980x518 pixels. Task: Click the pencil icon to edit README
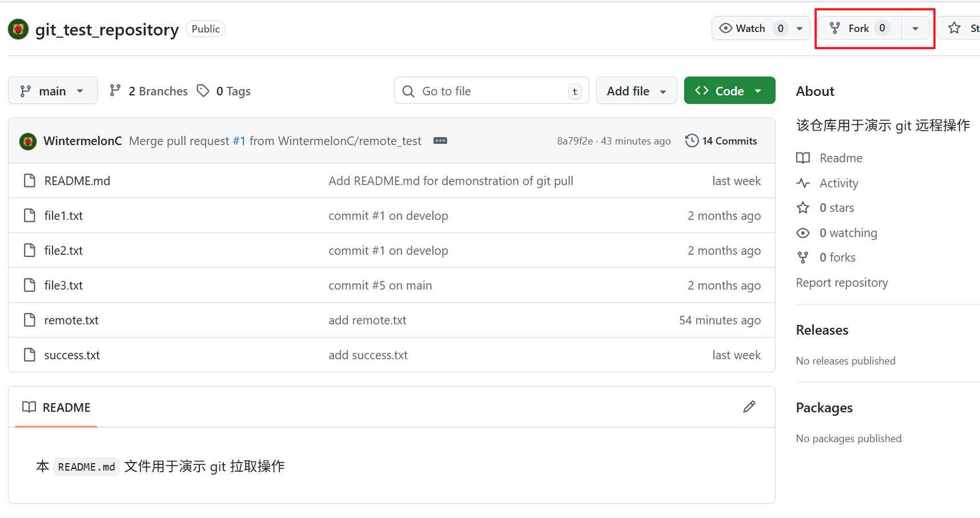pyautogui.click(x=749, y=407)
